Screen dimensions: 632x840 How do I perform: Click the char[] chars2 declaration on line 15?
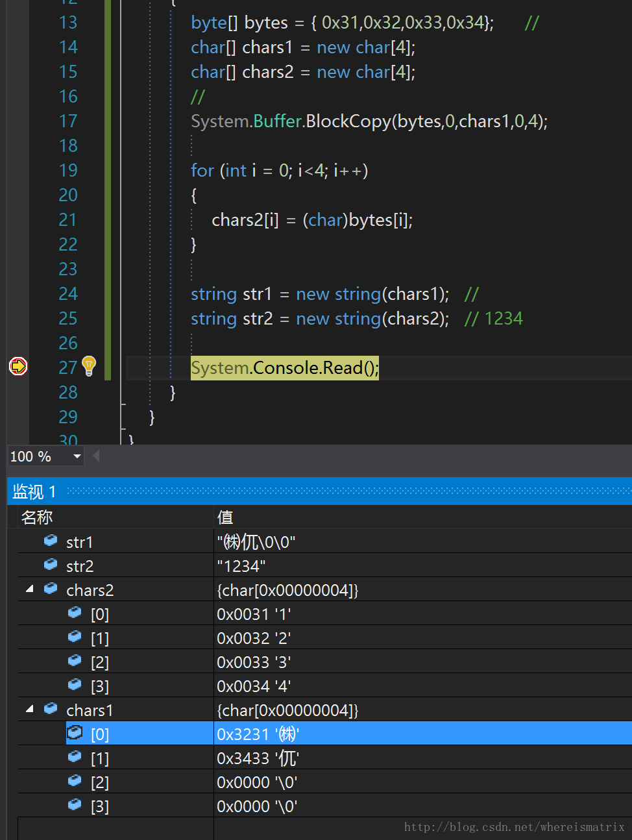point(303,72)
